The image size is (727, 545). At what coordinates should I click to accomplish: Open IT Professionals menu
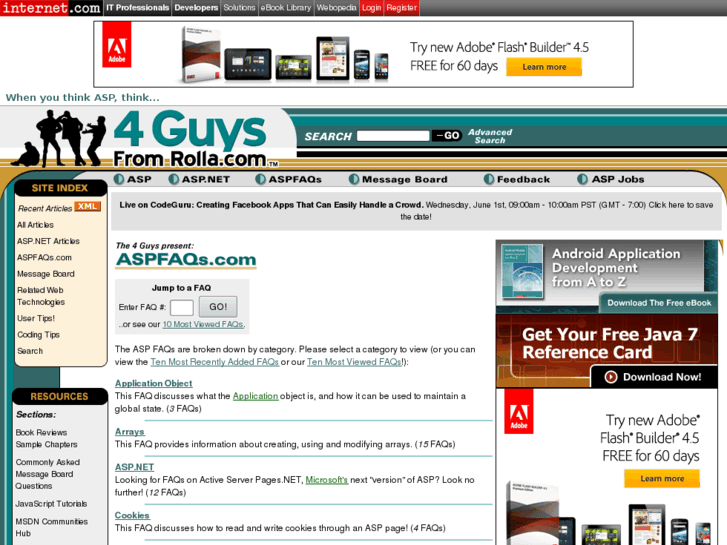[138, 8]
